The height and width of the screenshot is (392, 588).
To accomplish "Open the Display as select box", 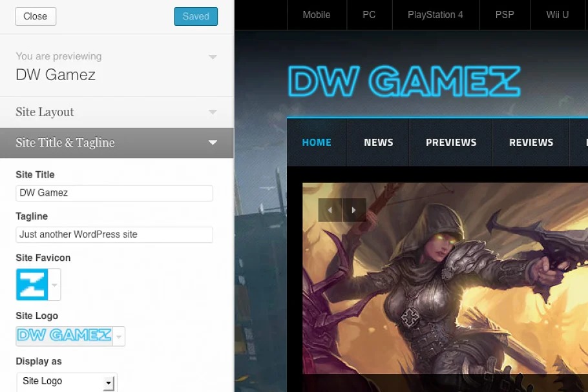I will click(67, 382).
